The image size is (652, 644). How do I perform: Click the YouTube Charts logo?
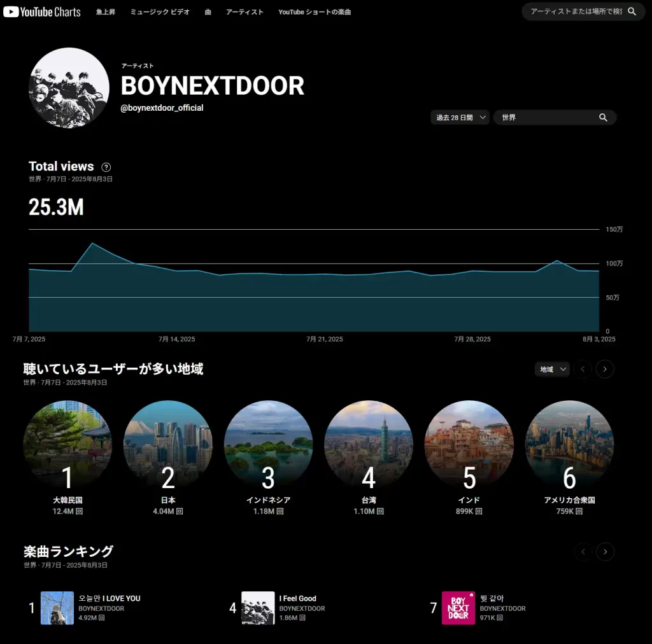tap(42, 11)
